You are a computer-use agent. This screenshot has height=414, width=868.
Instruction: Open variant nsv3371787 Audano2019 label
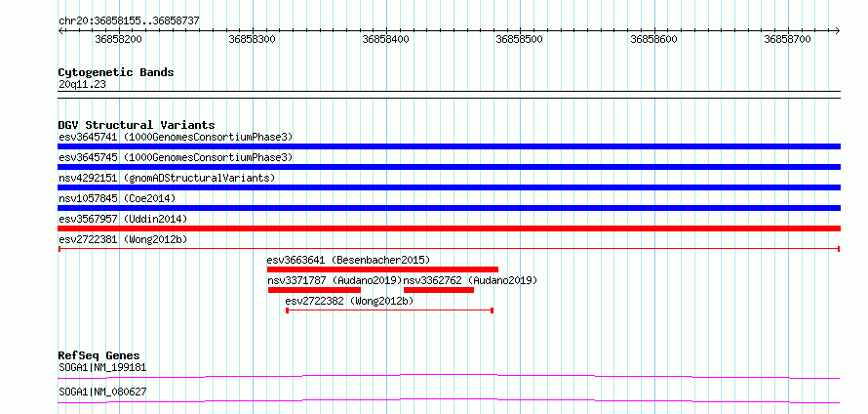[x=335, y=280]
